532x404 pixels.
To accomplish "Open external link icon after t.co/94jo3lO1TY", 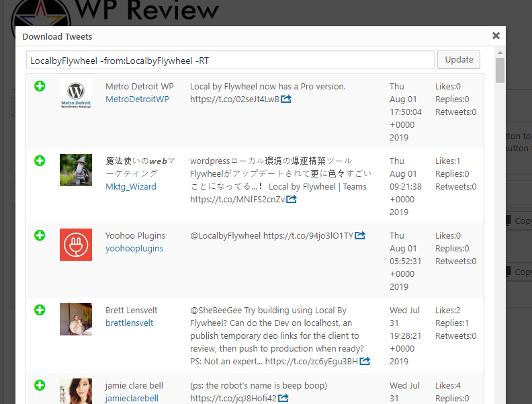I will 359,235.
